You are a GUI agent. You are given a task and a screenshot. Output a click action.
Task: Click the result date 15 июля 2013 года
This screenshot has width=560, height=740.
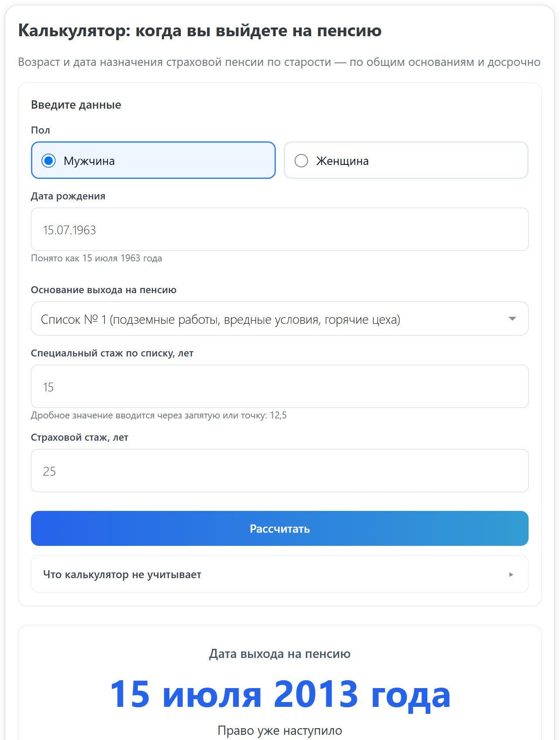point(279,694)
